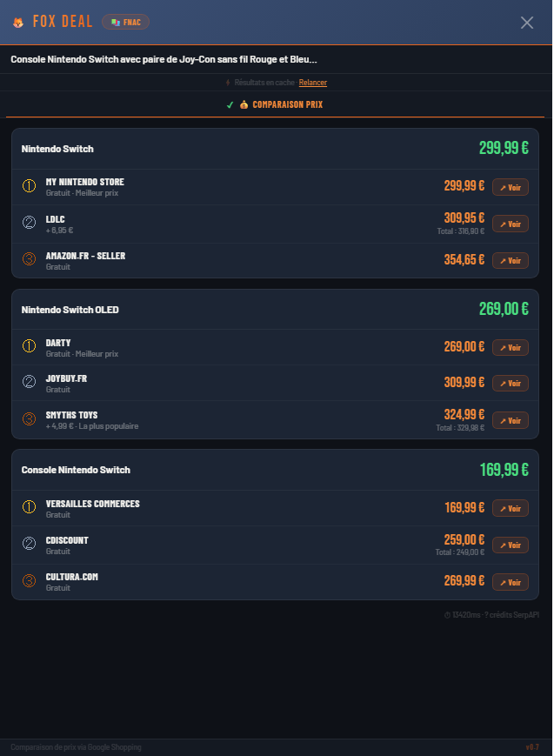Close the Fox Deal panel
The image size is (554, 756).
click(x=526, y=23)
